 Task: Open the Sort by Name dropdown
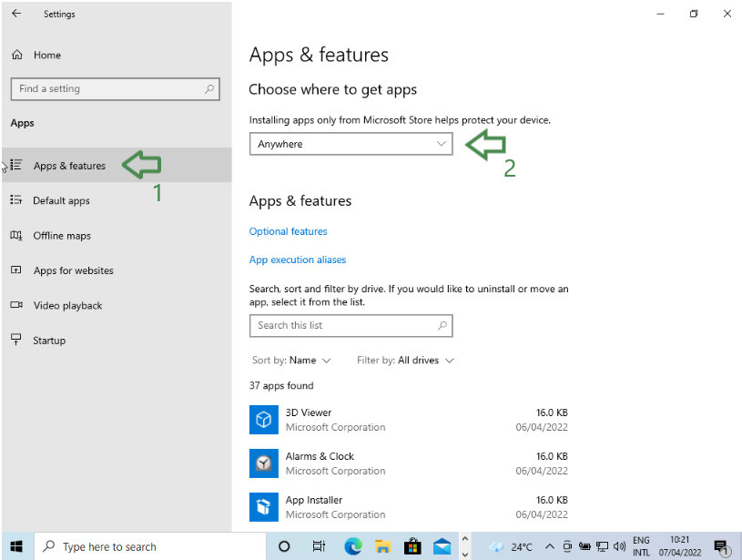pyautogui.click(x=291, y=361)
